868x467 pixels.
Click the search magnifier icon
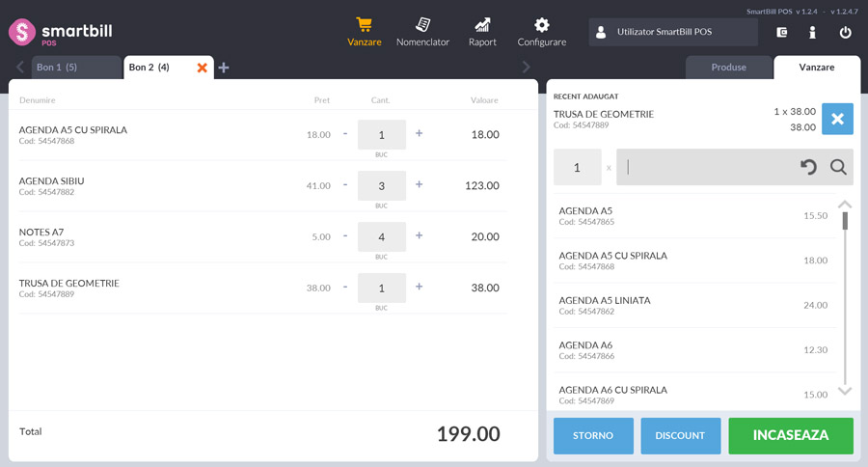coord(838,167)
